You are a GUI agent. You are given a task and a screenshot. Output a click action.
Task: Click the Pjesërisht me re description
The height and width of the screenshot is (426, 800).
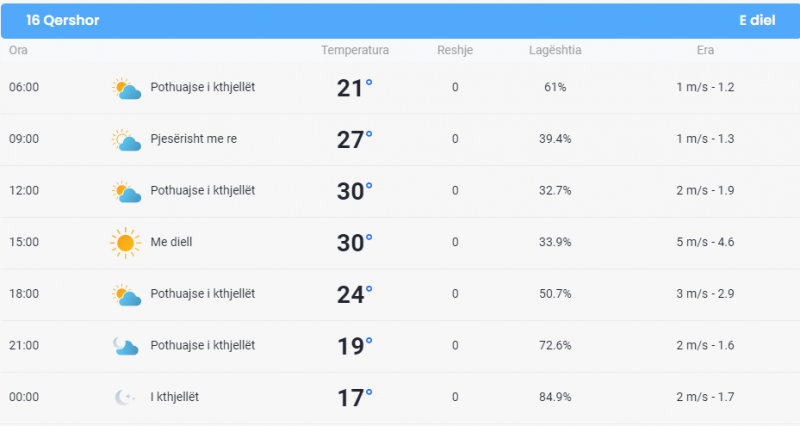tap(193, 139)
